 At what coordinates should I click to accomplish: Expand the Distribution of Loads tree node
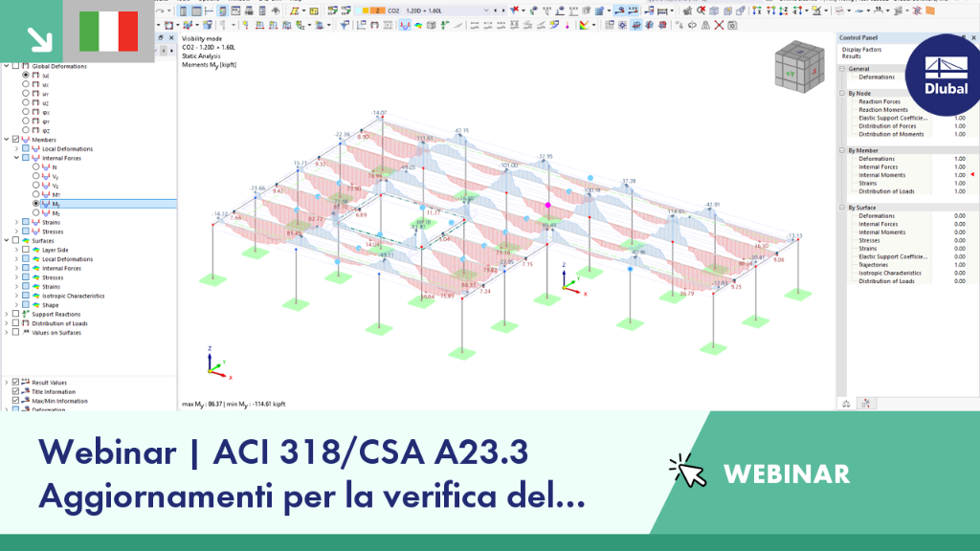7,323
